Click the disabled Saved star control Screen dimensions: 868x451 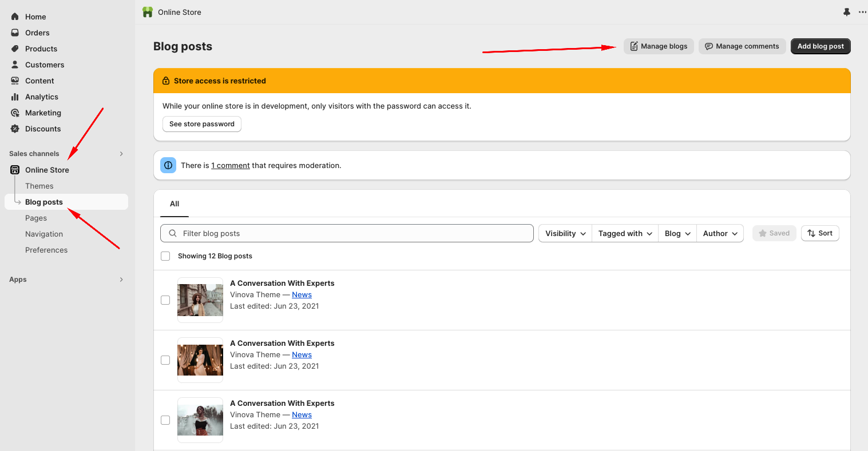coord(774,233)
